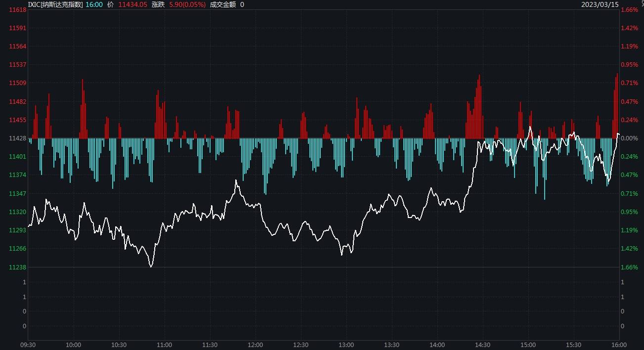Click the IXIC Nasdaq index name label

coord(55,4)
